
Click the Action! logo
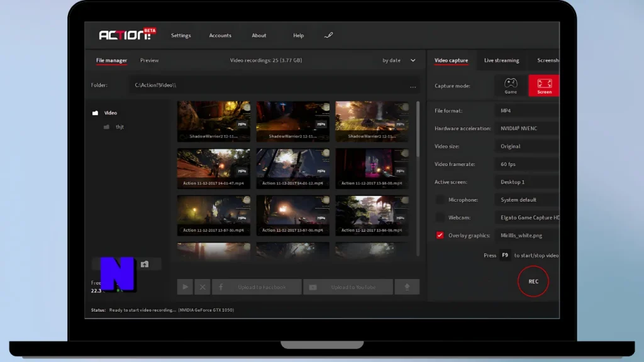(127, 35)
